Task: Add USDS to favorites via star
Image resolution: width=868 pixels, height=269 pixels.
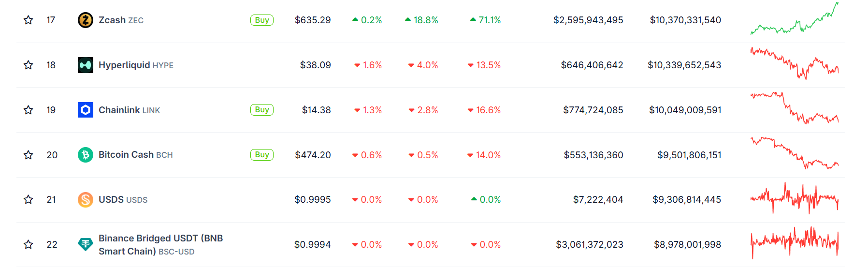Action: (29, 199)
